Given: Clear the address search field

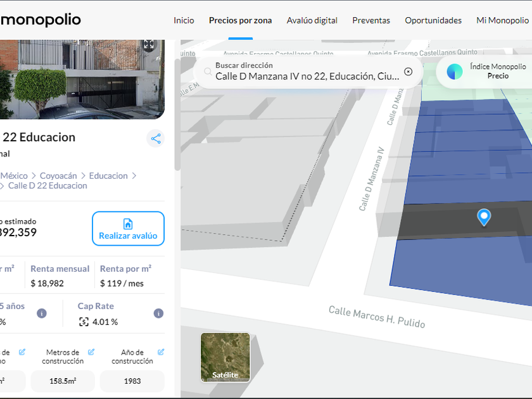Looking at the screenshot, I should 408,72.
